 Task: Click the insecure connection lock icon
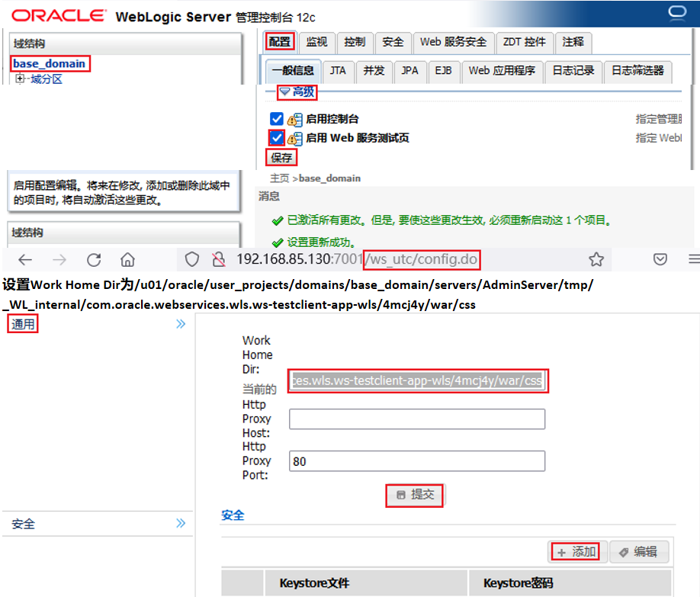point(219,259)
